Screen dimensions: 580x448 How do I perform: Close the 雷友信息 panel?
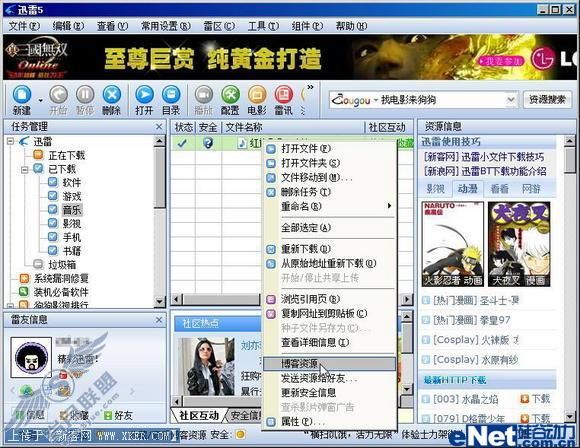click(159, 320)
